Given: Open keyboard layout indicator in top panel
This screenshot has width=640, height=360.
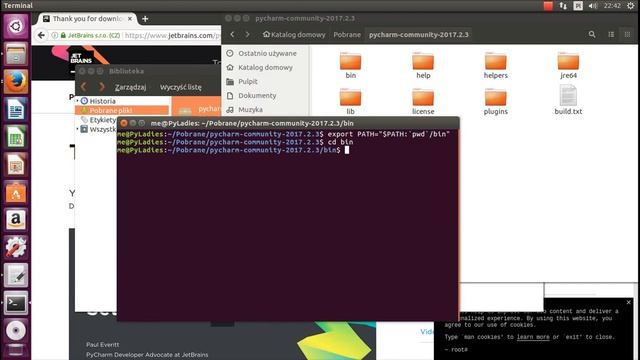Looking at the screenshot, I should [x=578, y=6].
